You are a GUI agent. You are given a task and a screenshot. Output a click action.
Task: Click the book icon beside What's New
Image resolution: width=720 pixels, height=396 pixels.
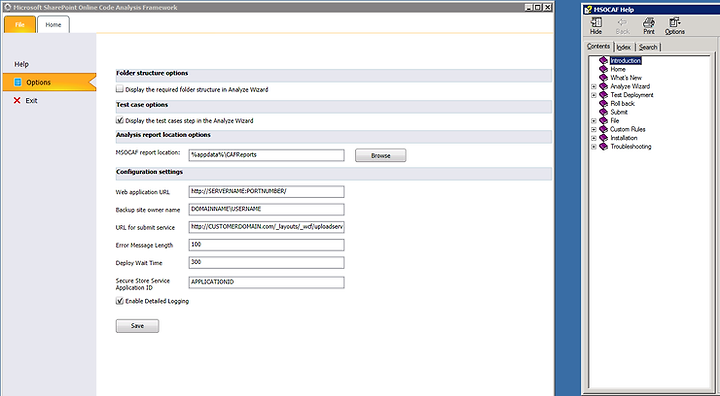click(603, 78)
